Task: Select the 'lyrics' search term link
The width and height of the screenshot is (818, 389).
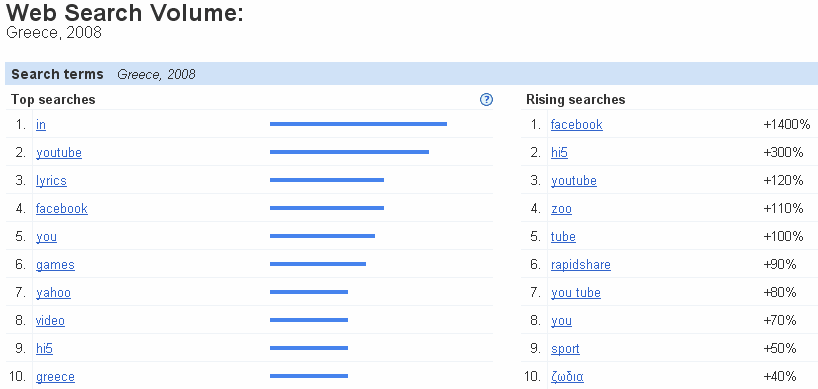Action: click(x=51, y=181)
